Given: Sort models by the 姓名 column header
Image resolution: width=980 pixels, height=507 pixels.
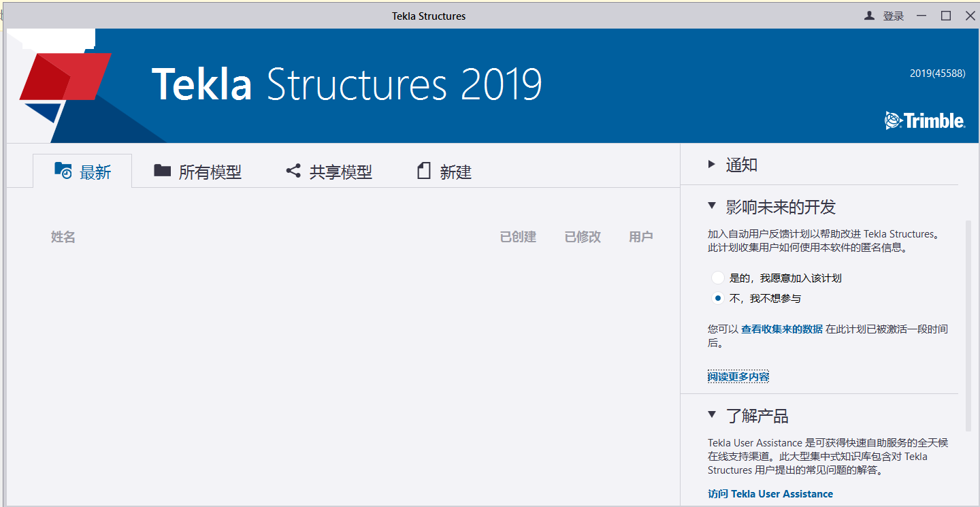Looking at the screenshot, I should (63, 237).
